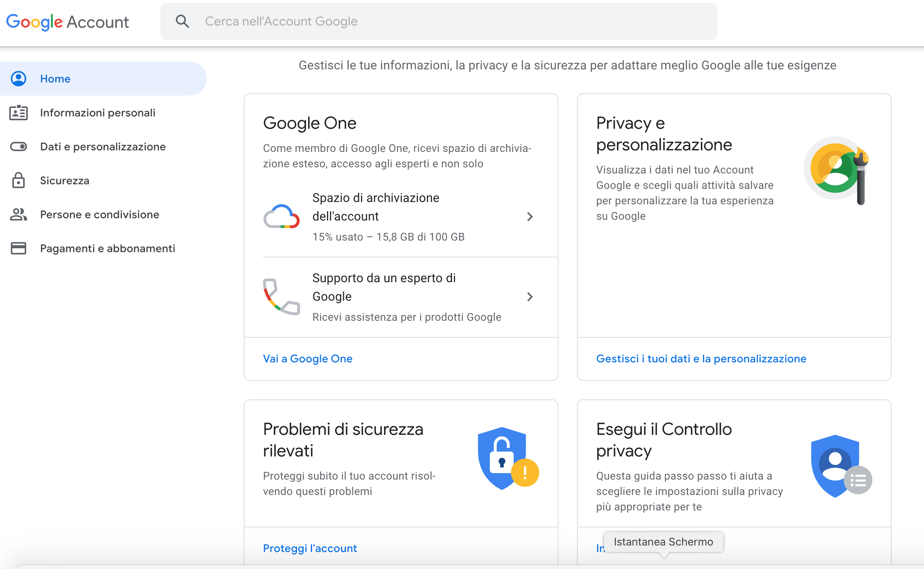Click the search magnifier icon

pos(182,21)
